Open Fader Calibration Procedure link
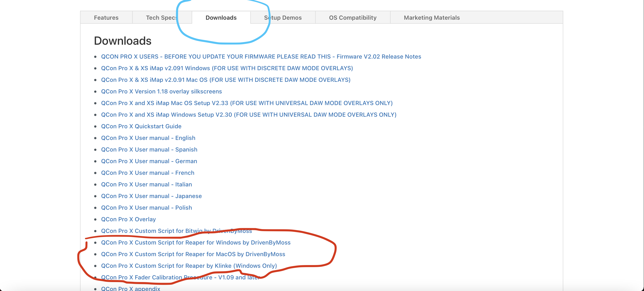The image size is (644, 291). (x=180, y=277)
